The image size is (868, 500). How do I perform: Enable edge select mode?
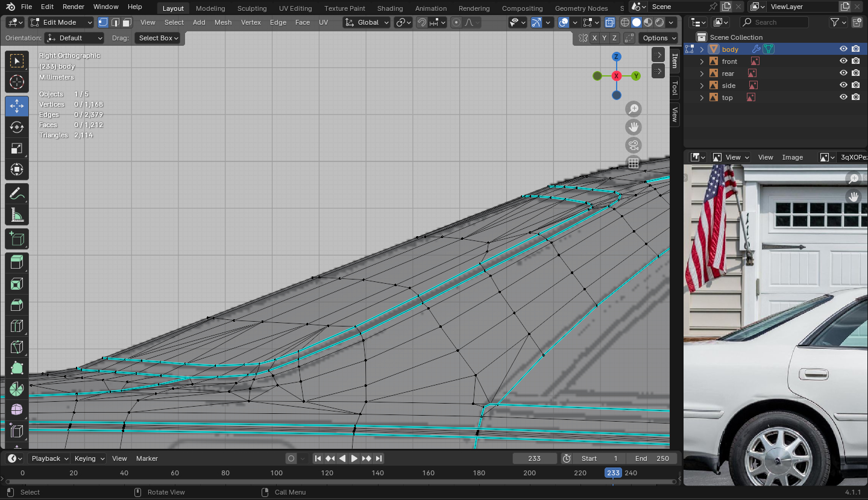coord(115,22)
